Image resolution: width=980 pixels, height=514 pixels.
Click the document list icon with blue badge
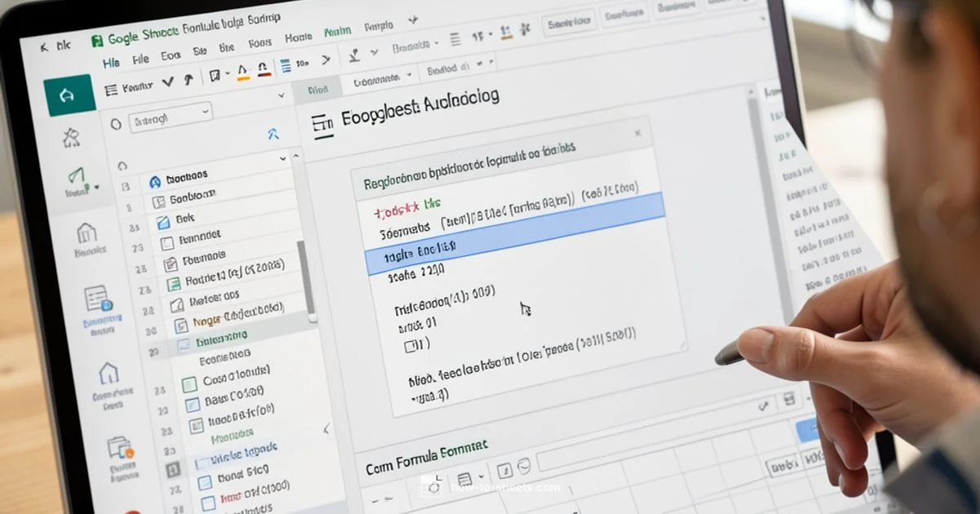tap(97, 299)
